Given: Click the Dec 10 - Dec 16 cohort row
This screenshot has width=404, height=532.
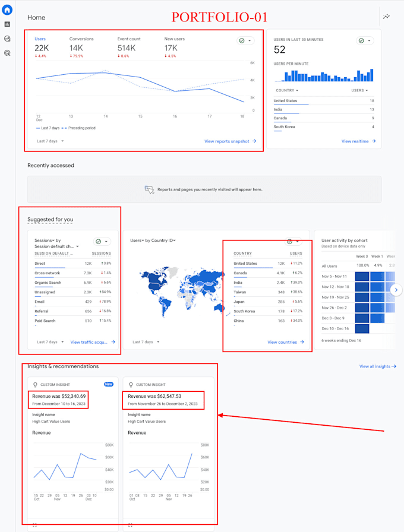Looking at the screenshot, I should 345,329.
